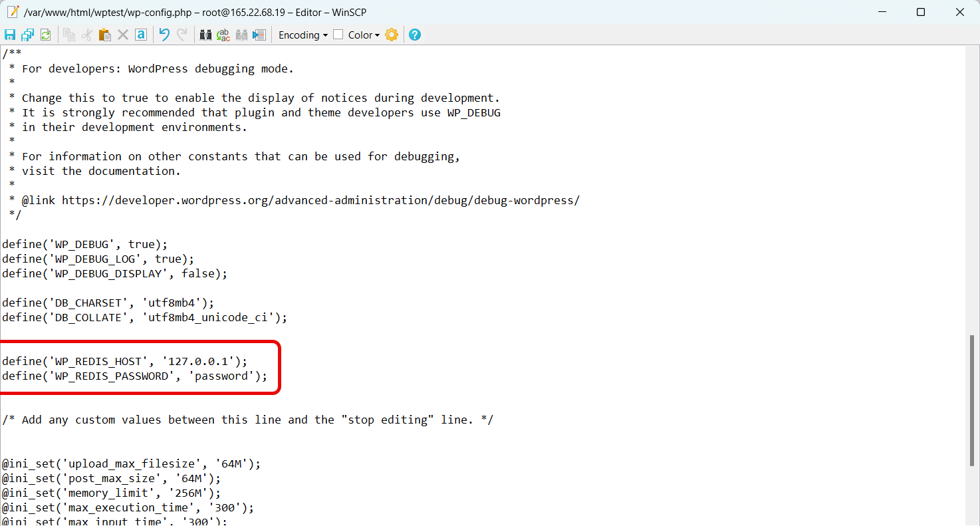Click the Save all files icon
This screenshot has width=980, height=526.
click(x=27, y=35)
